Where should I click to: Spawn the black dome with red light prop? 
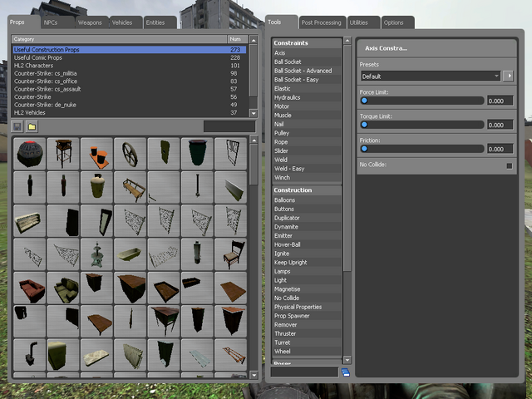[30, 154]
